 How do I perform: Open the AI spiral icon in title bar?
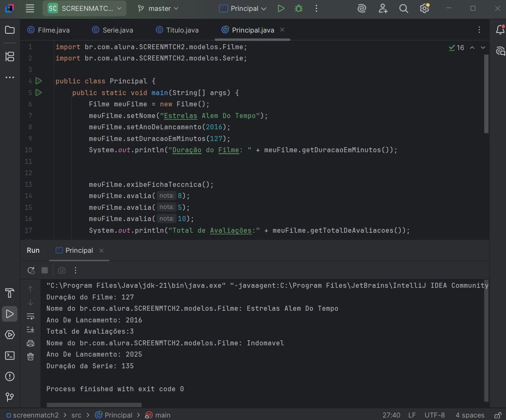362,8
